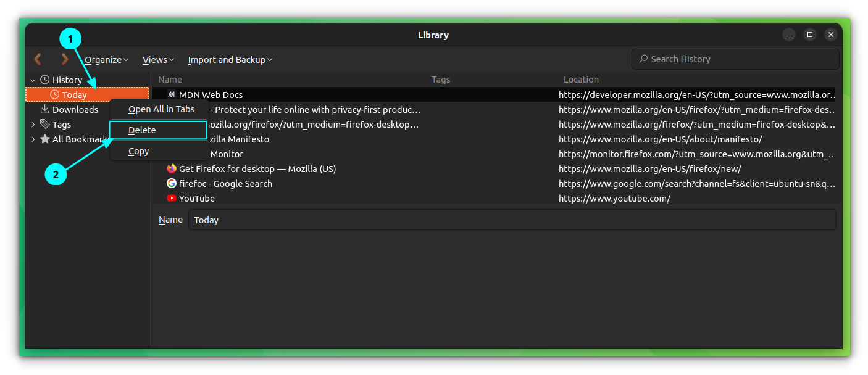Sort history by the Name column
Viewport: 868px width, 375px height.
[x=170, y=79]
